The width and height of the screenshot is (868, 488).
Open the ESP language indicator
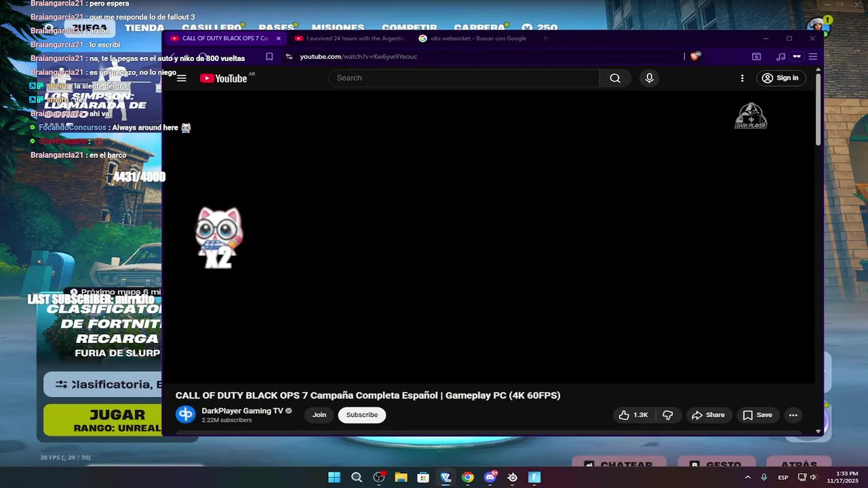pyautogui.click(x=783, y=477)
